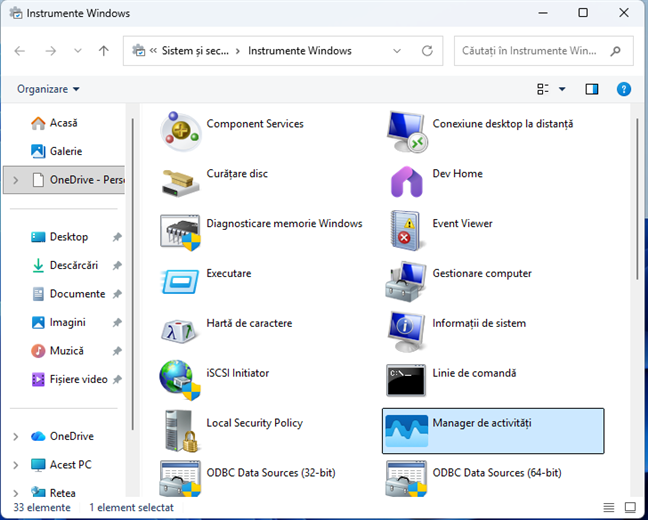Image resolution: width=648 pixels, height=520 pixels.
Task: Open the Organizare menu
Action: tap(48, 89)
